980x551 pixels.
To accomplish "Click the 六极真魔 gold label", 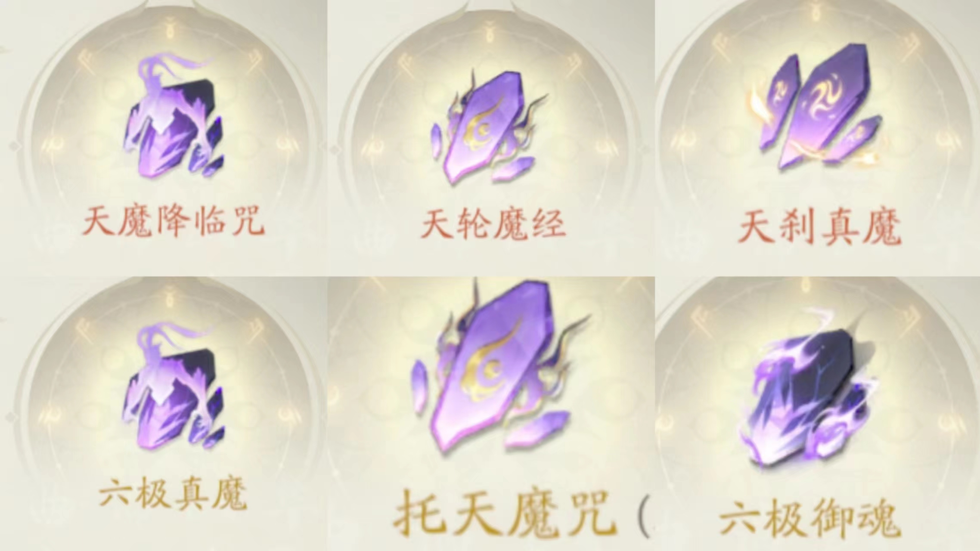I will (x=174, y=495).
